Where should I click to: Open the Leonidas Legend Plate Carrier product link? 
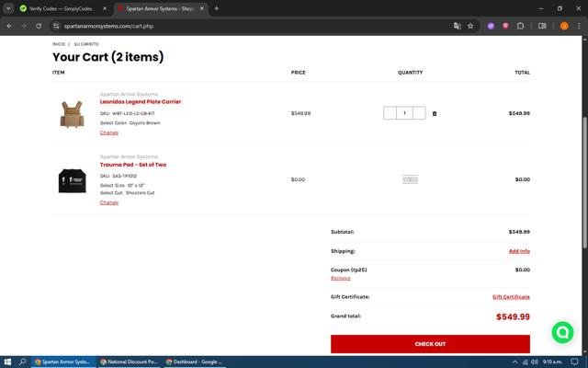[x=141, y=102]
